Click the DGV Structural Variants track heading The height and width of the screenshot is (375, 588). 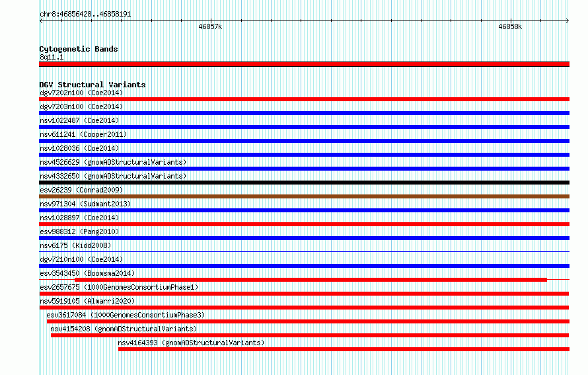click(x=92, y=85)
